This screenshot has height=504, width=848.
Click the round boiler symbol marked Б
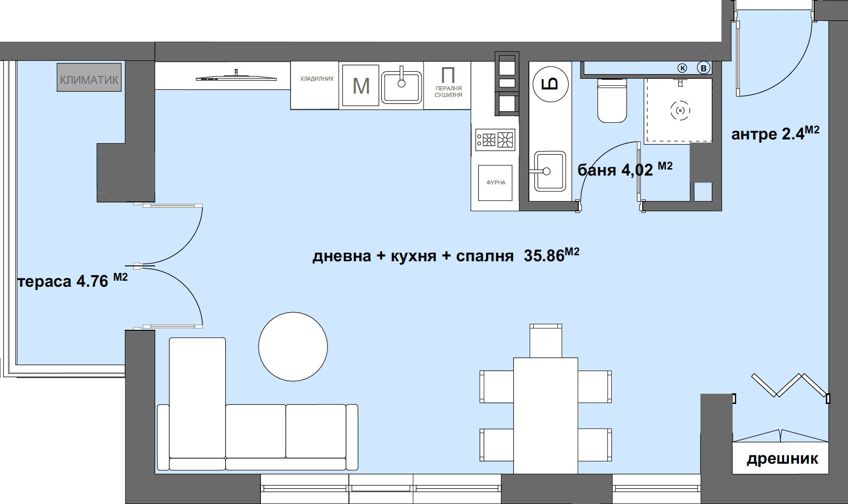[550, 84]
